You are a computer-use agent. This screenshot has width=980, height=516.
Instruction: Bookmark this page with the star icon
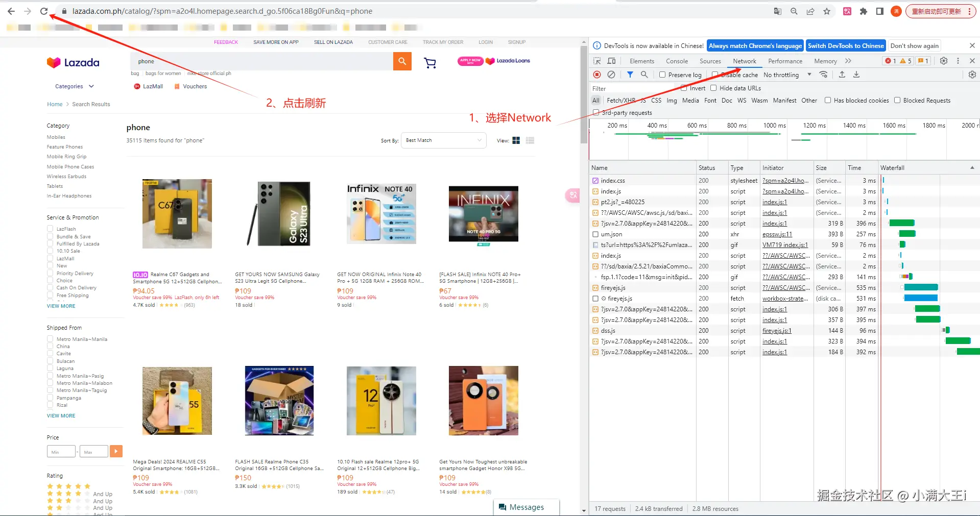pyautogui.click(x=827, y=11)
